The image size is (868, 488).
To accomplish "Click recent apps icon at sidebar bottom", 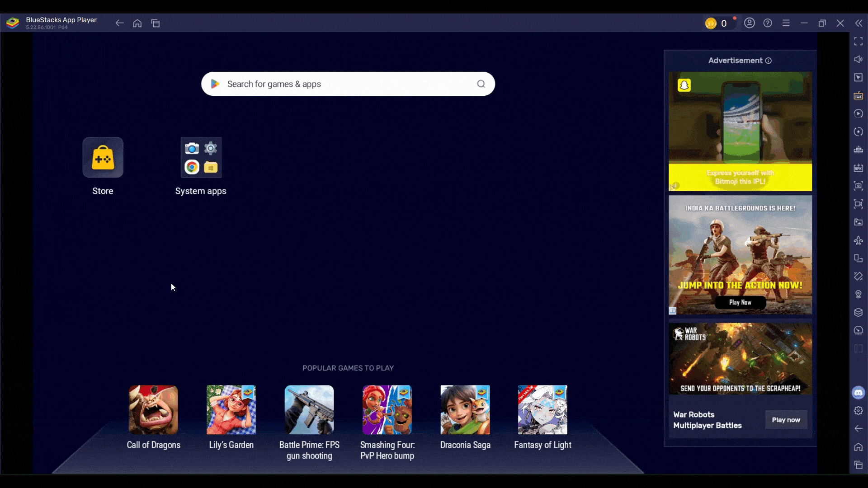I will tap(859, 465).
